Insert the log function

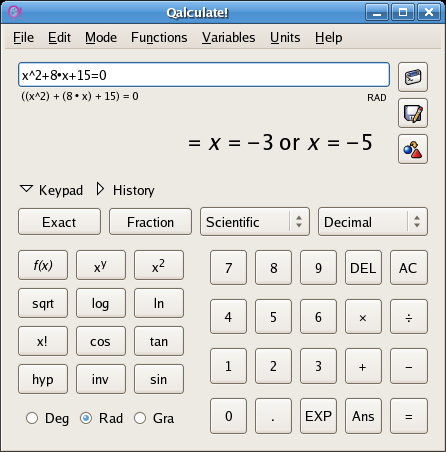101,303
